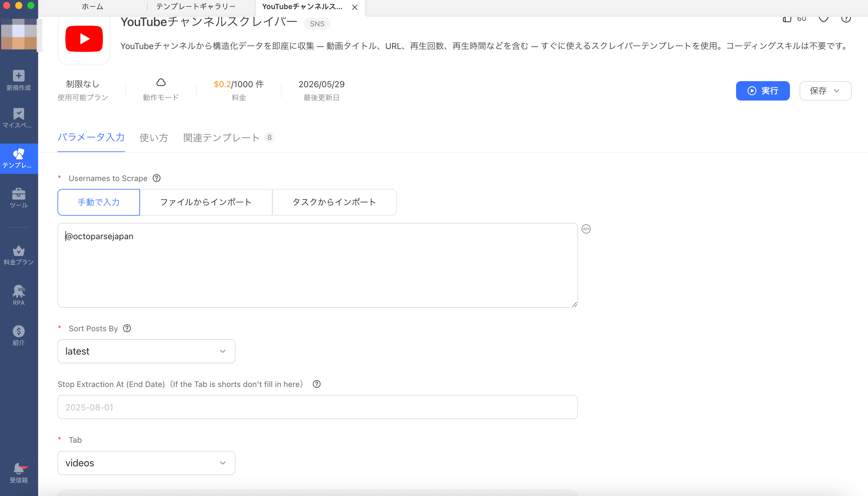The width and height of the screenshot is (868, 496).
Task: Click the 制限なし plan text
Action: (83, 84)
